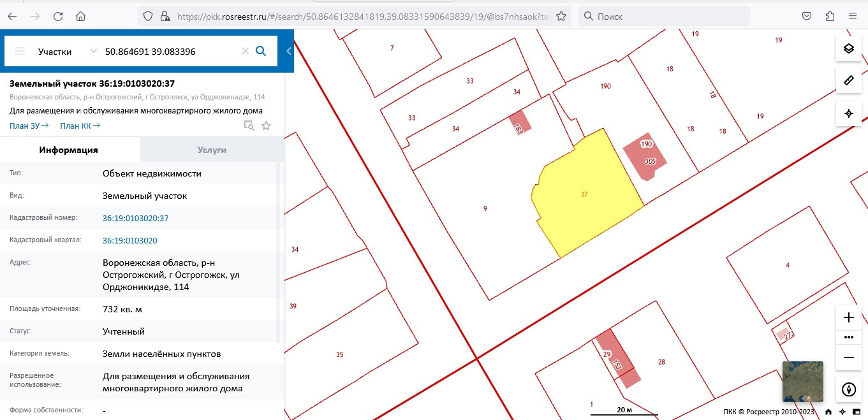
Task: Open the Pocket save button
Action: tap(807, 17)
